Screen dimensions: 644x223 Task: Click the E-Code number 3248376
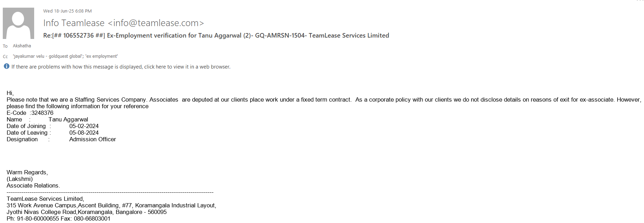pos(42,113)
